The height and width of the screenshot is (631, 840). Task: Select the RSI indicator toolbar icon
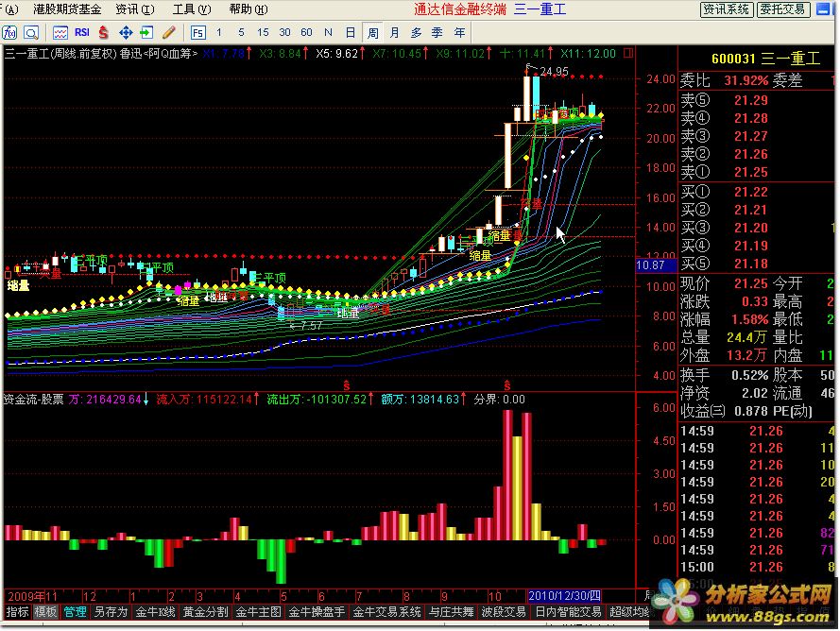coord(82,33)
